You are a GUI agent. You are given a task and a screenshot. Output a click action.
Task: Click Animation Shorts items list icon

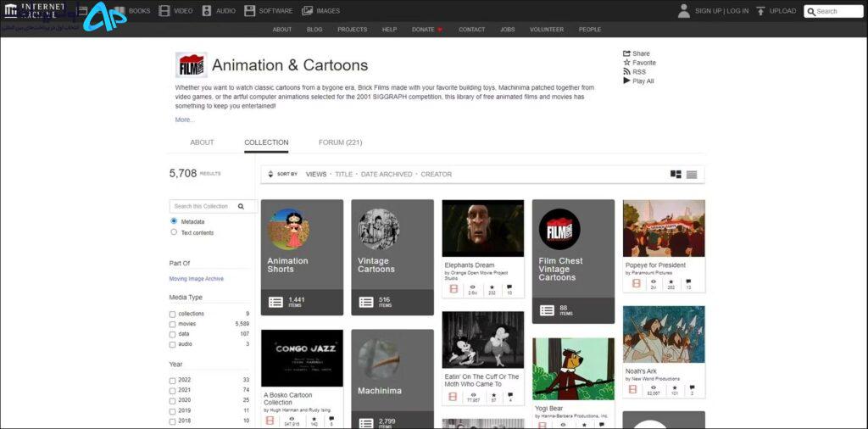(x=275, y=302)
